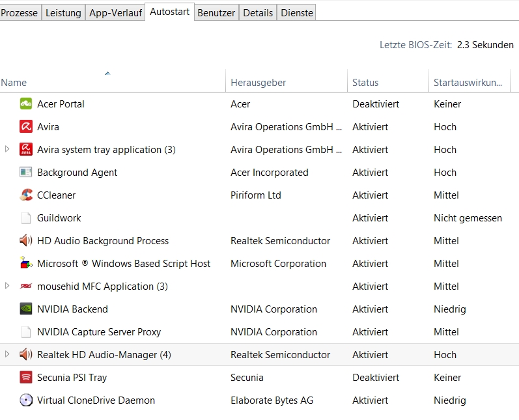Select Virtual CloneDrive Daemon name
The width and height of the screenshot is (519, 420).
96,400
